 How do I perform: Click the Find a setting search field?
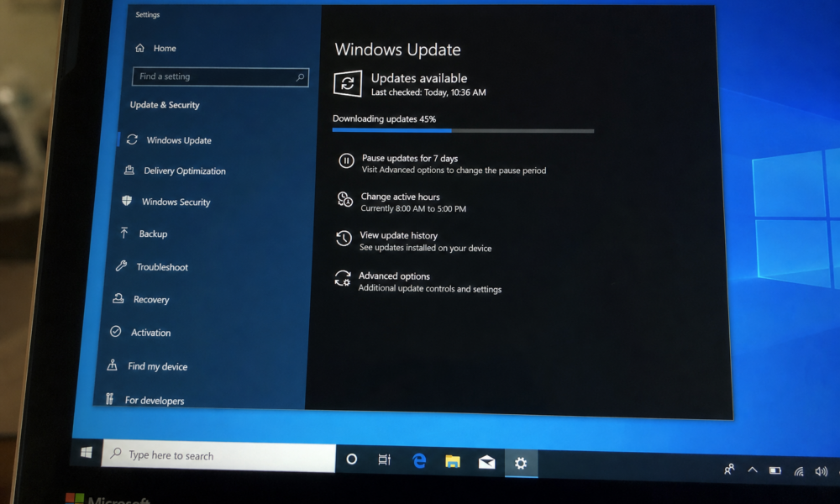pos(220,76)
